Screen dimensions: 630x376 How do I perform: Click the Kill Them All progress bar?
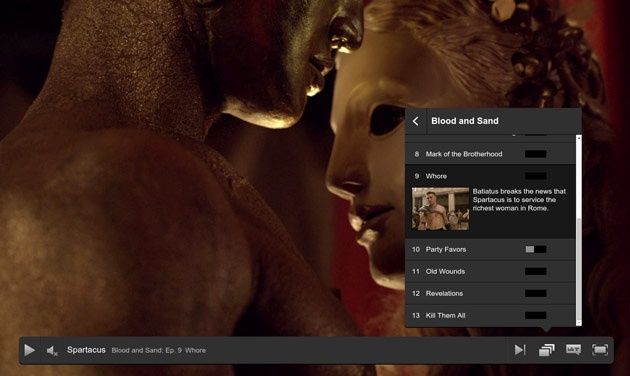click(536, 316)
